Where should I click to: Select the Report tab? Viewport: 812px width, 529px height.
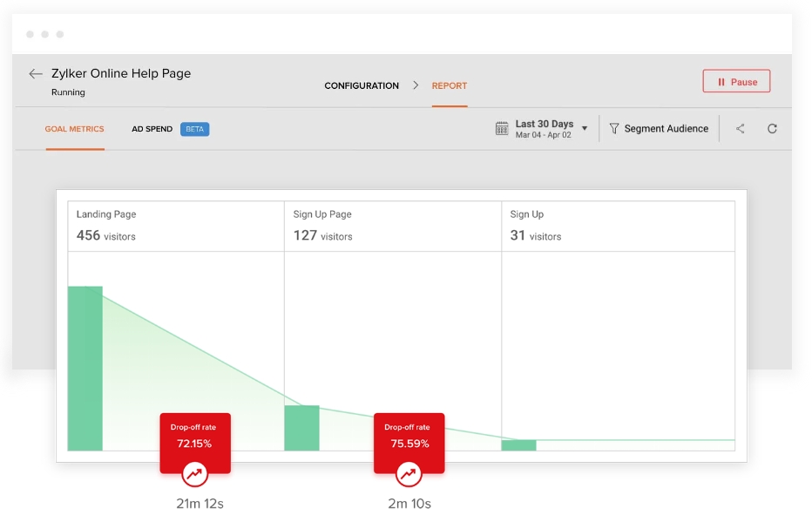[450, 85]
